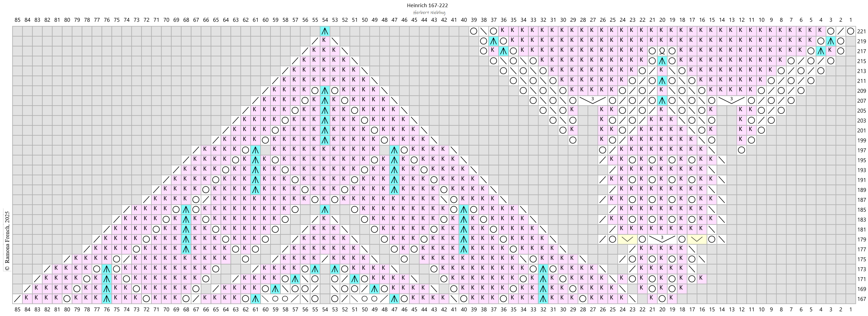Viewport: 868px width, 316px height.
Task: Click the yarn-over circle in row 221, column 1
Action: pos(850,31)
